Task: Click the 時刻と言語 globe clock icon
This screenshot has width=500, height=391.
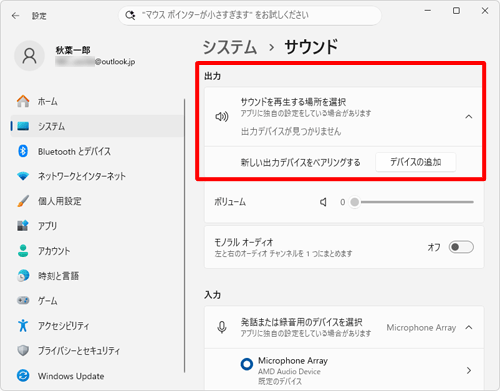Action: click(x=23, y=276)
